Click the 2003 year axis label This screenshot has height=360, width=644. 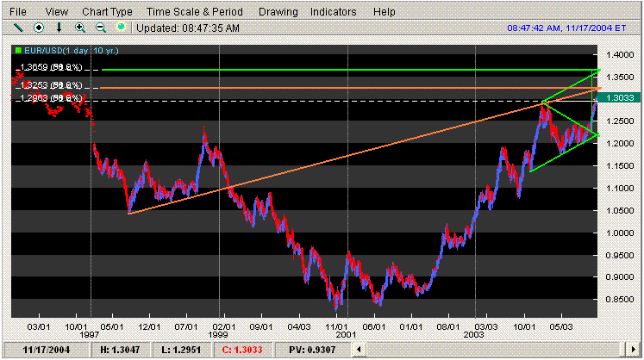click(x=473, y=334)
